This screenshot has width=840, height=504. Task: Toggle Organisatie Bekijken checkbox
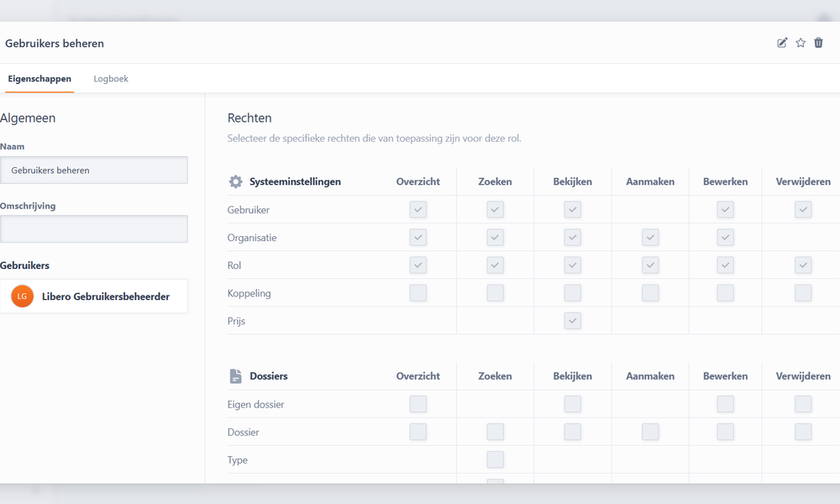[572, 237]
